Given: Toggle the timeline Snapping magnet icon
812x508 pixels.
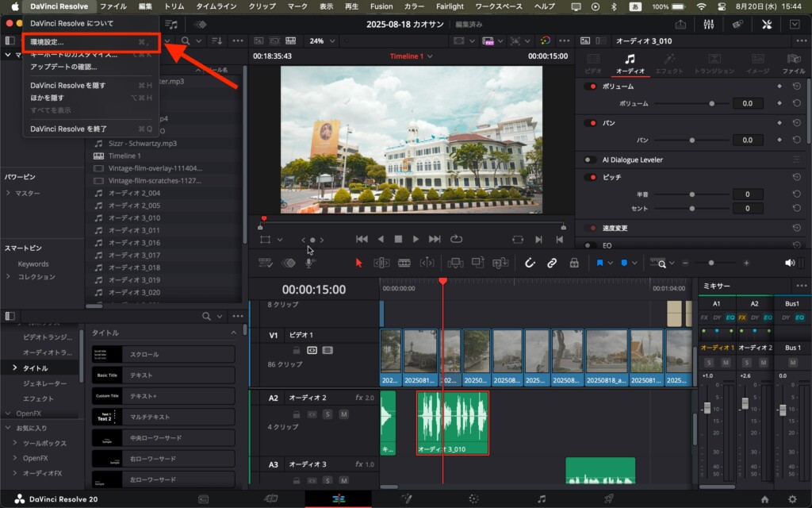Looking at the screenshot, I should [530, 263].
